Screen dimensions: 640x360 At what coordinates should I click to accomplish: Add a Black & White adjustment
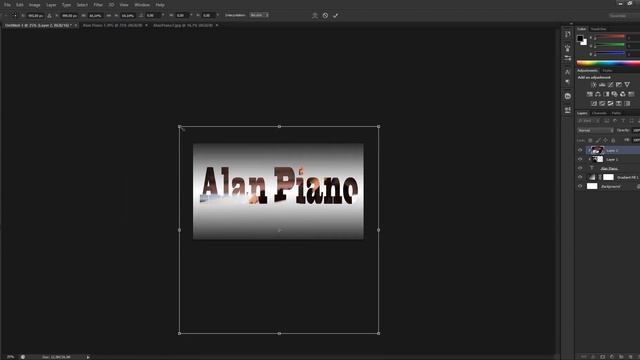tap(606, 94)
